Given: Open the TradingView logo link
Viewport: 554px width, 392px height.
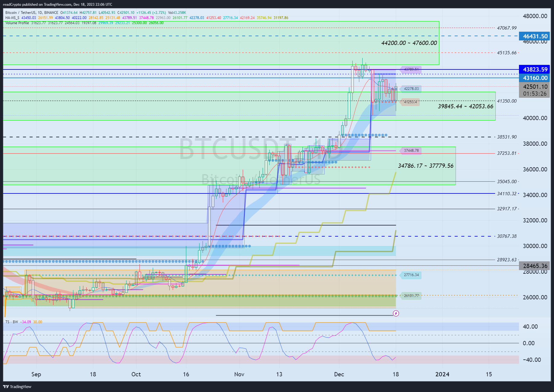Looking at the screenshot, I should coord(17,387).
